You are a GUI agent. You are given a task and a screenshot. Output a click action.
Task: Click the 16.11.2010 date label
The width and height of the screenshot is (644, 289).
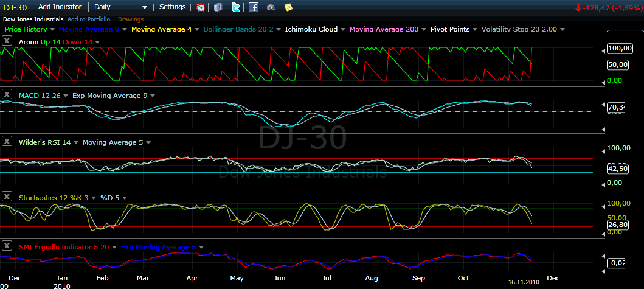point(523,282)
